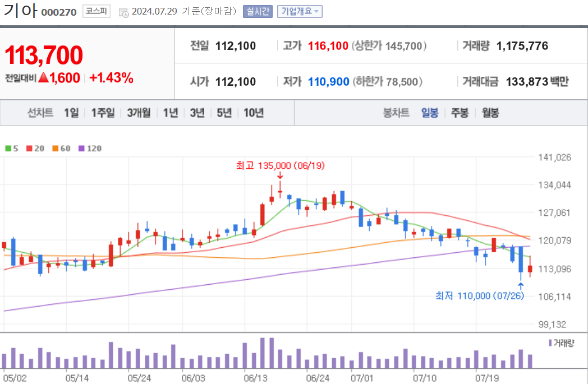This screenshot has height=384, width=588.
Task: Click the red 20-day moving average swatch
Action: coord(29,149)
